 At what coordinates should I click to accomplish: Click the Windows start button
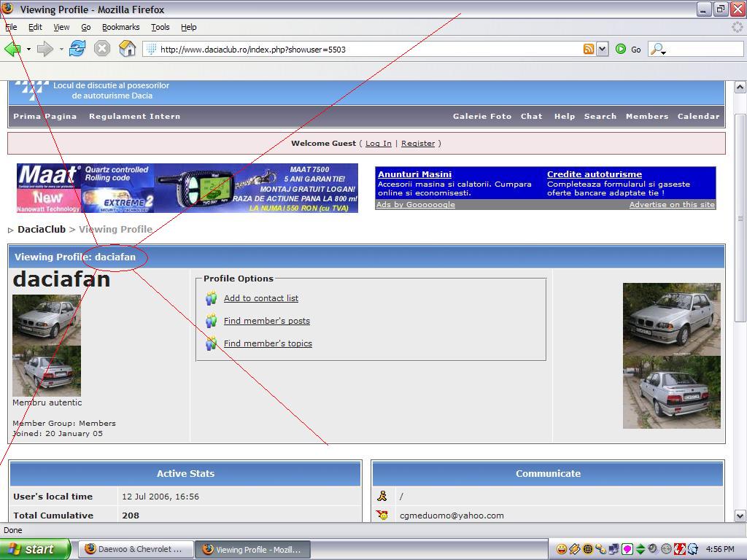[x=34, y=549]
